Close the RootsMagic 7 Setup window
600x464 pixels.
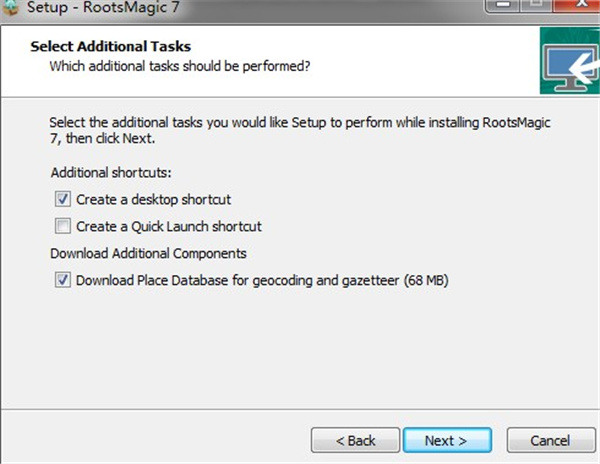(578, 5)
